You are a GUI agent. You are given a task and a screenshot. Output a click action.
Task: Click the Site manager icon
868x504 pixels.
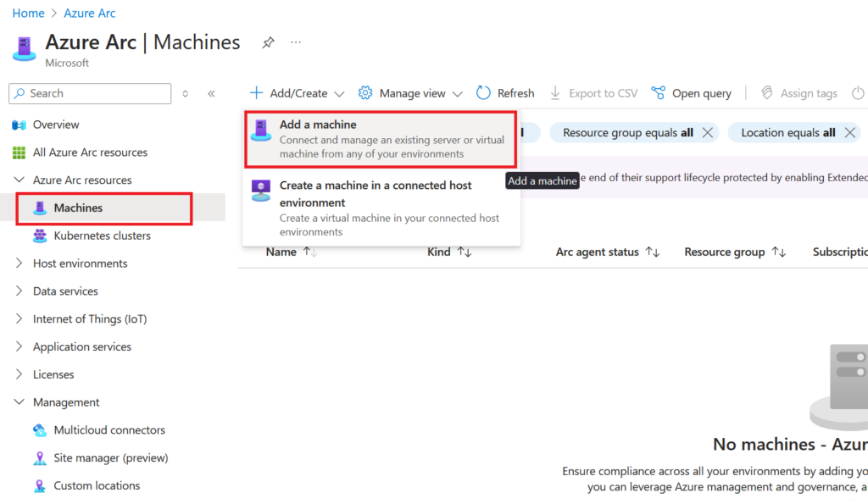tap(40, 458)
